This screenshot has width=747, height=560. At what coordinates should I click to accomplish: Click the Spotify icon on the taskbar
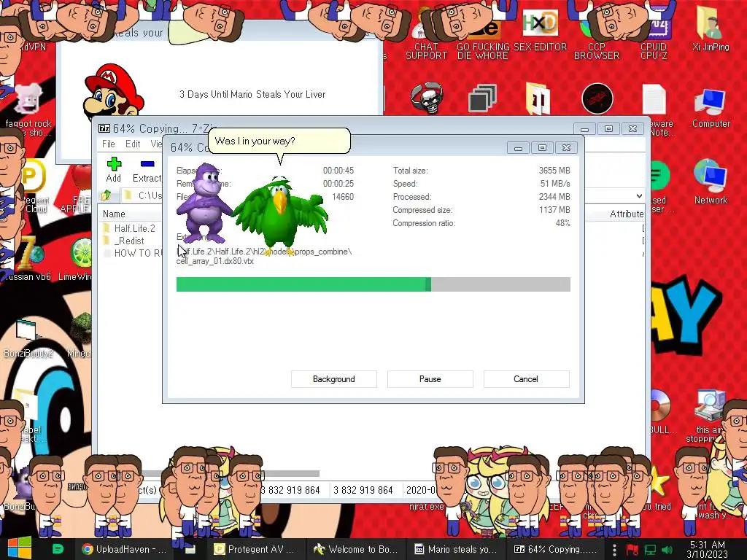[x=58, y=549]
